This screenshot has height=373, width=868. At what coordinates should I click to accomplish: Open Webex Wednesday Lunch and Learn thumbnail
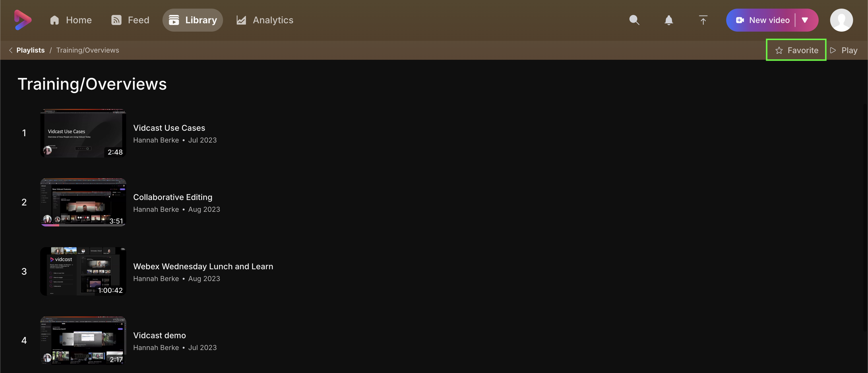click(83, 271)
